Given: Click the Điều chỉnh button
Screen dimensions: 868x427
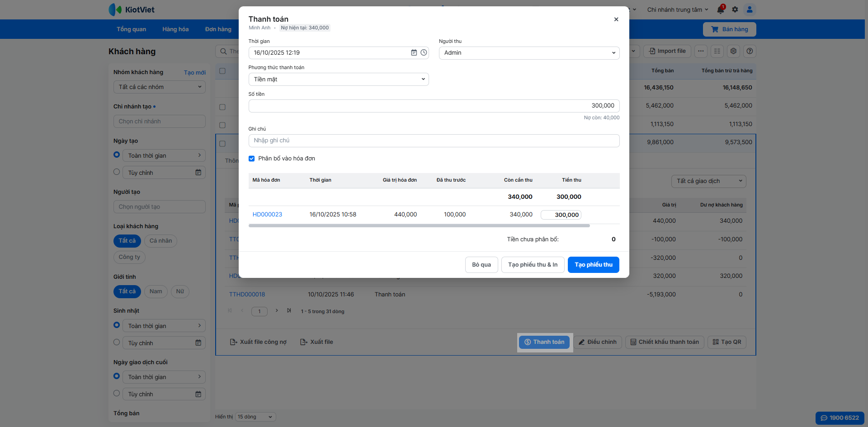Looking at the screenshot, I should click(x=598, y=342).
